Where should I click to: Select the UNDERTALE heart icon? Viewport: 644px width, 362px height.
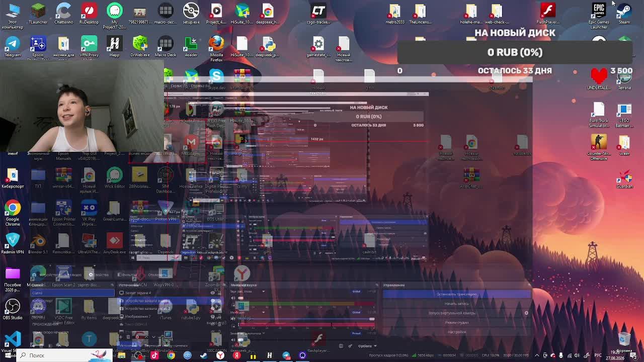[x=599, y=78]
